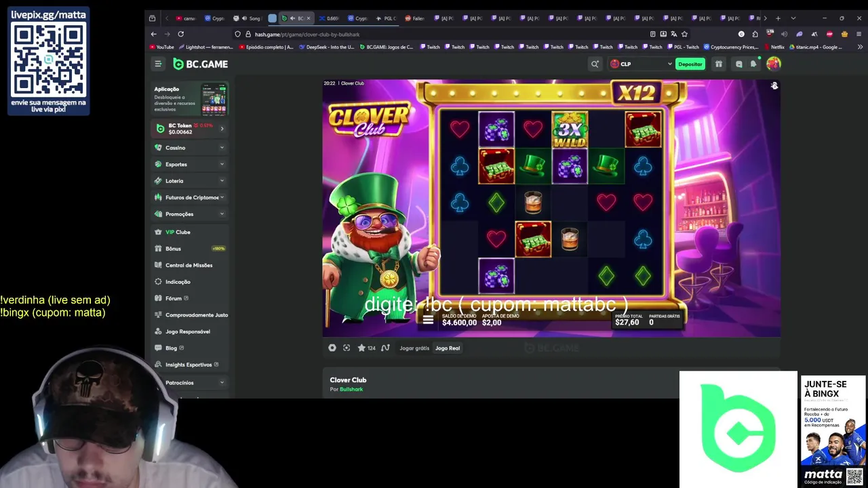
Task: Click the PRÊMIO TOTAL $27,60 value
Action: pos(629,320)
